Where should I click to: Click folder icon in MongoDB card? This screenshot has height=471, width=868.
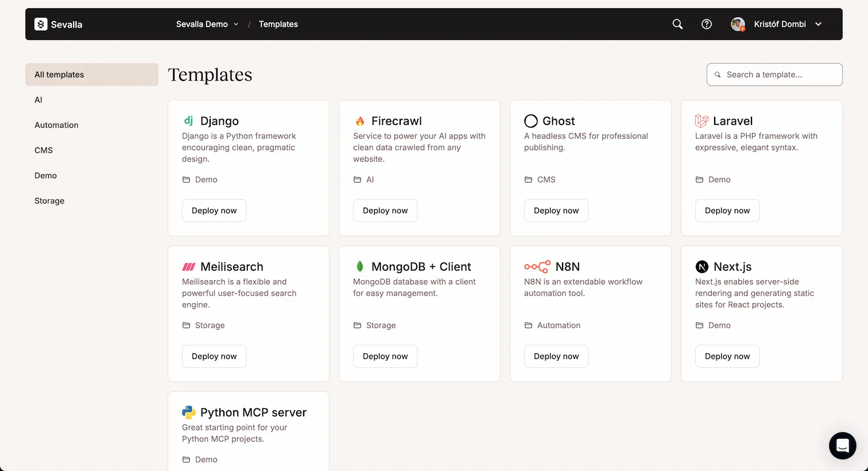pyautogui.click(x=357, y=325)
